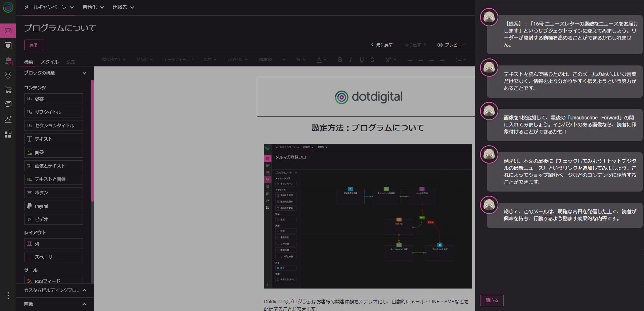The width and height of the screenshot is (644, 311).
Task: Open the メールキャンペーン menu
Action: point(49,7)
